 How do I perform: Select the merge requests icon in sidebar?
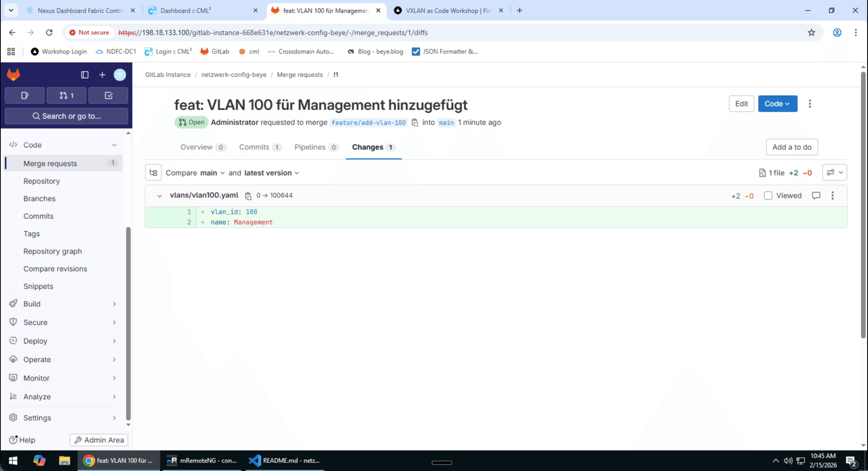[66, 95]
